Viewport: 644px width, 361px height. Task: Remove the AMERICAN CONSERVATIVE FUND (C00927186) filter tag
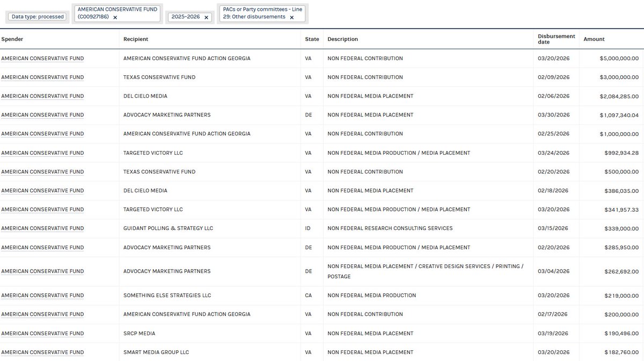pyautogui.click(x=115, y=17)
